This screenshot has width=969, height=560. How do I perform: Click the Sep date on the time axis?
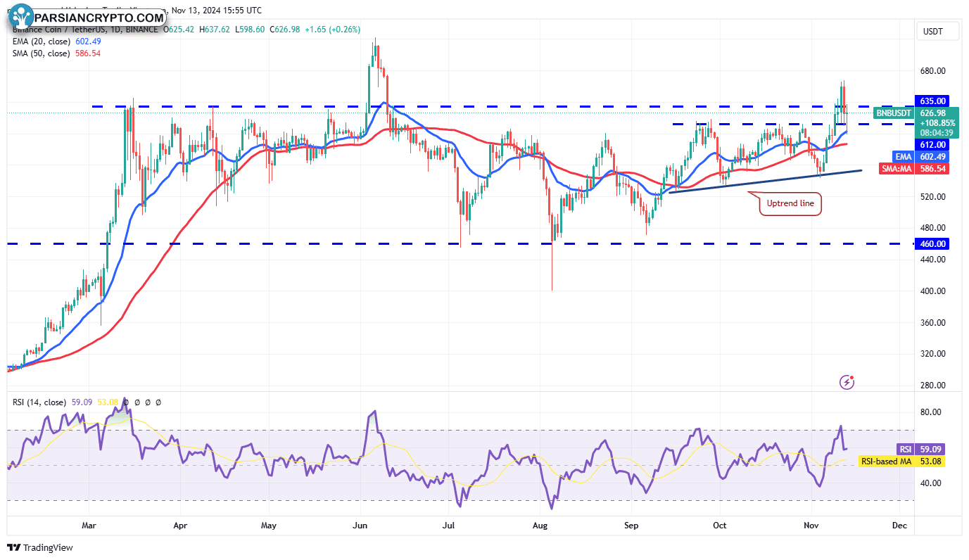631,525
